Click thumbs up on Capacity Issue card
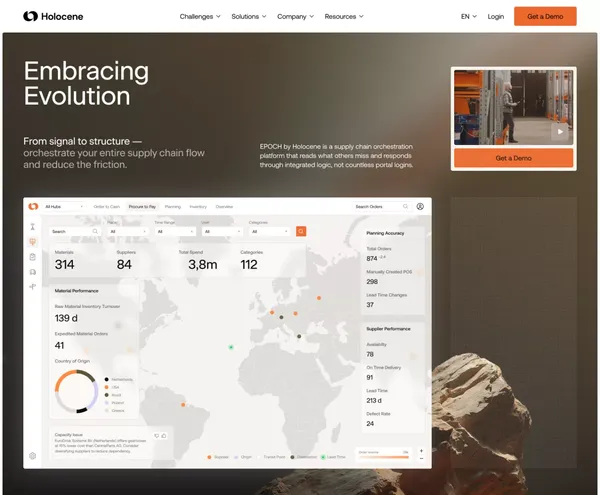This screenshot has height=495, width=600. (x=164, y=436)
